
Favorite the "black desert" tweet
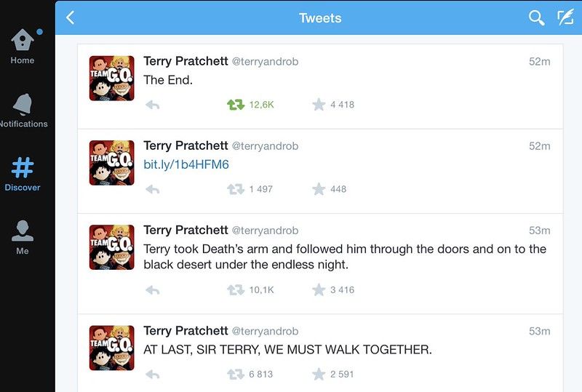319,289
